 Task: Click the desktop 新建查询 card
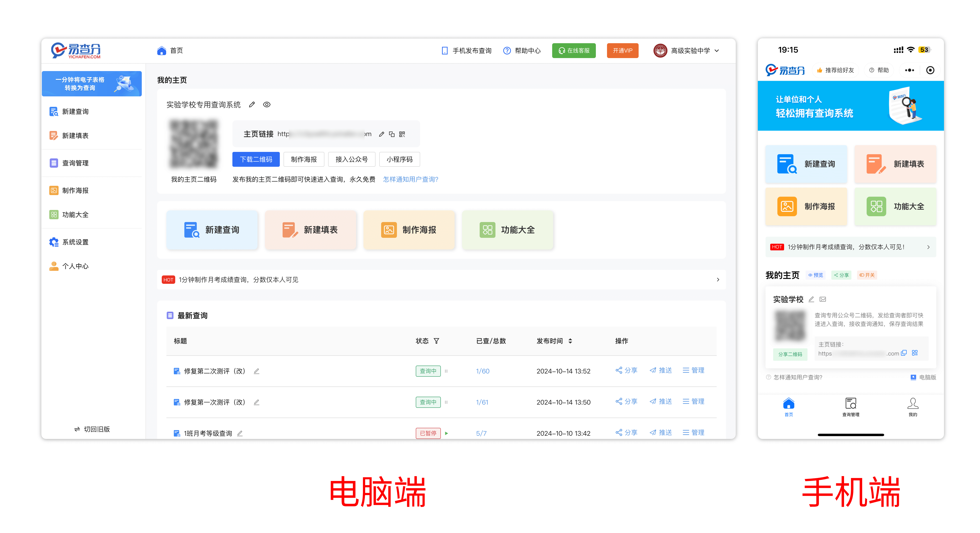point(212,230)
